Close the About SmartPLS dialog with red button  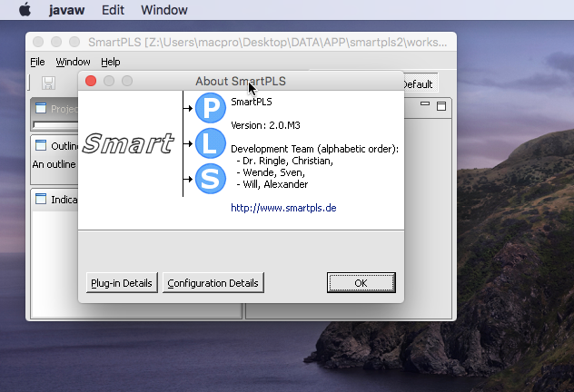[91, 81]
